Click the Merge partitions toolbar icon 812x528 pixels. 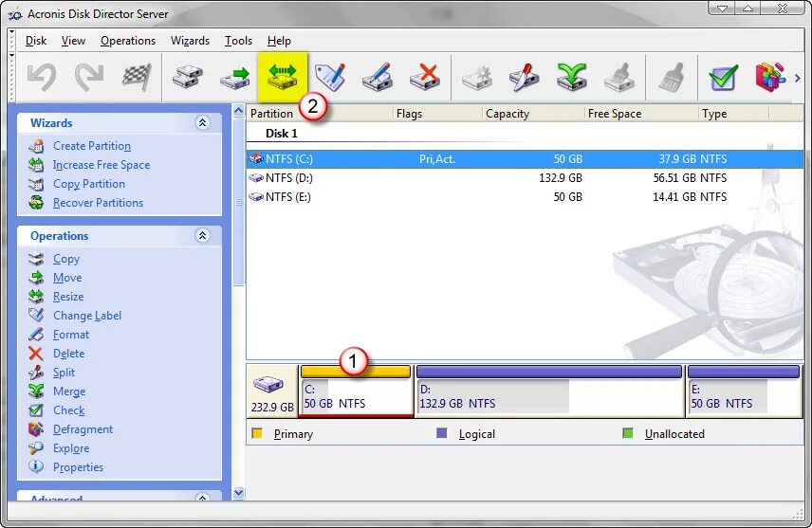tap(572, 77)
